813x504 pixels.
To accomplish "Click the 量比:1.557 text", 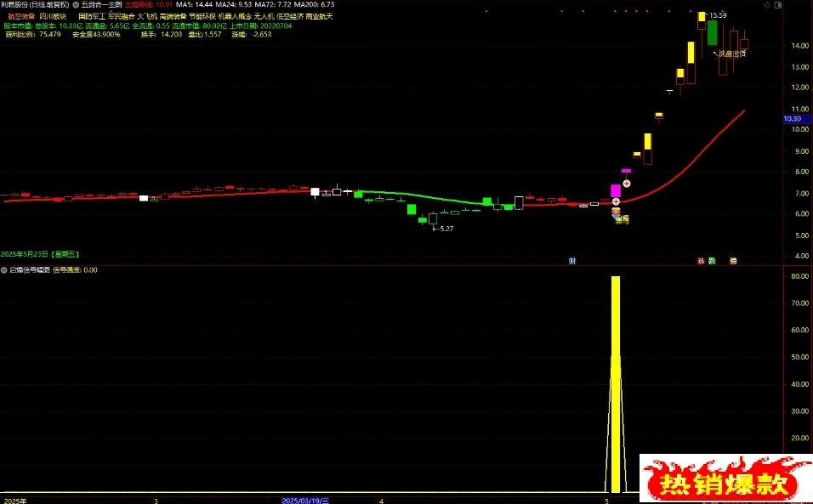I will coord(205,35).
